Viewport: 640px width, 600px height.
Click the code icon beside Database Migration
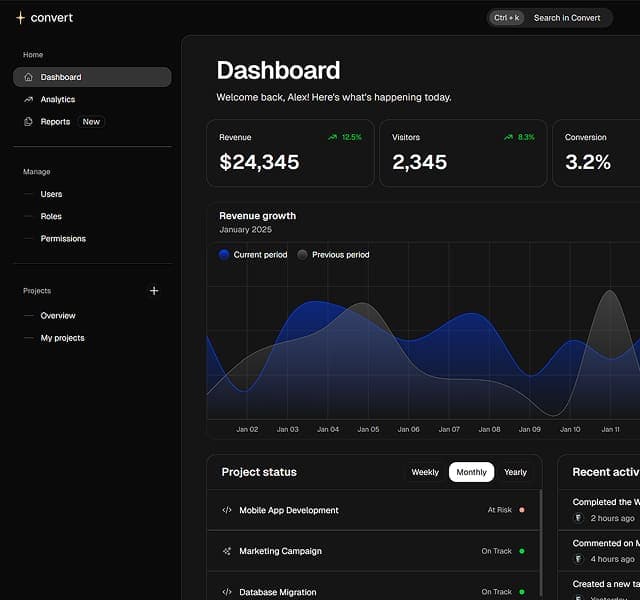227,592
